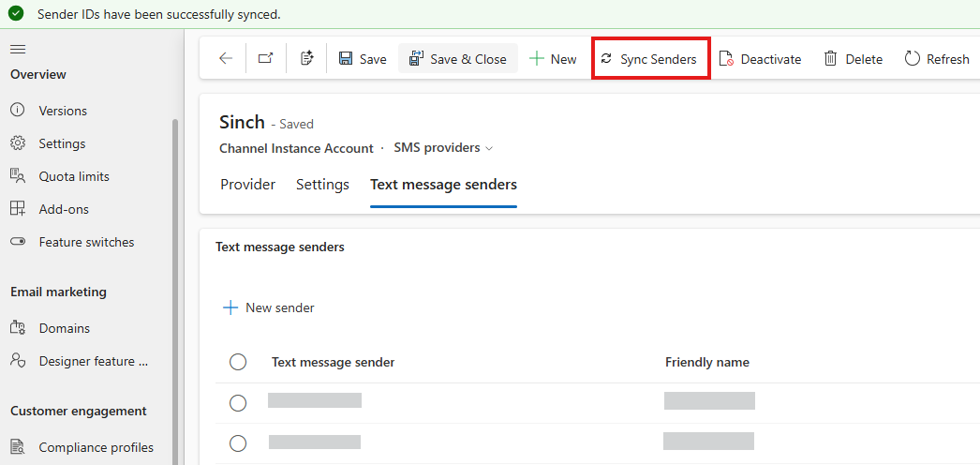Deactivate the Sinch record

pyautogui.click(x=760, y=59)
